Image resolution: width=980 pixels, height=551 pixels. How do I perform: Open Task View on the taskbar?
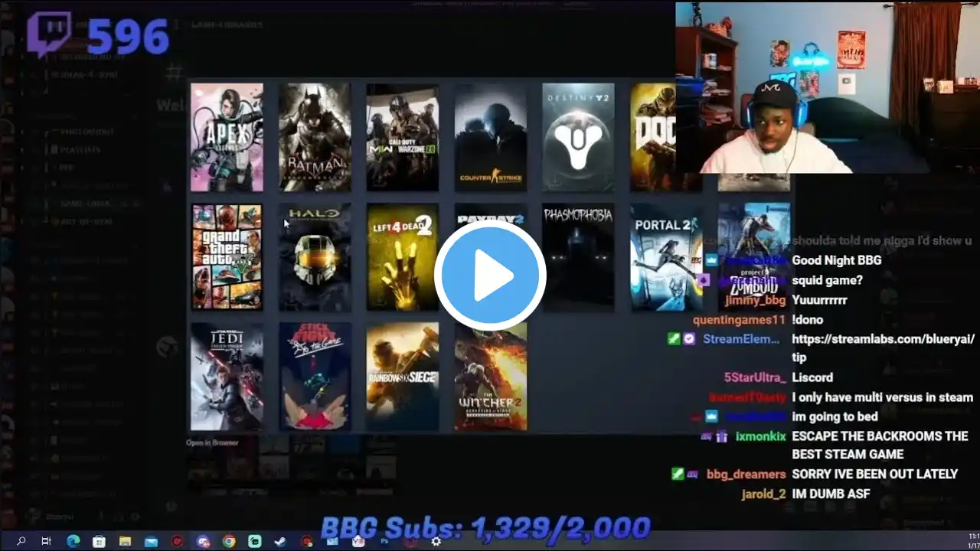[x=46, y=541]
